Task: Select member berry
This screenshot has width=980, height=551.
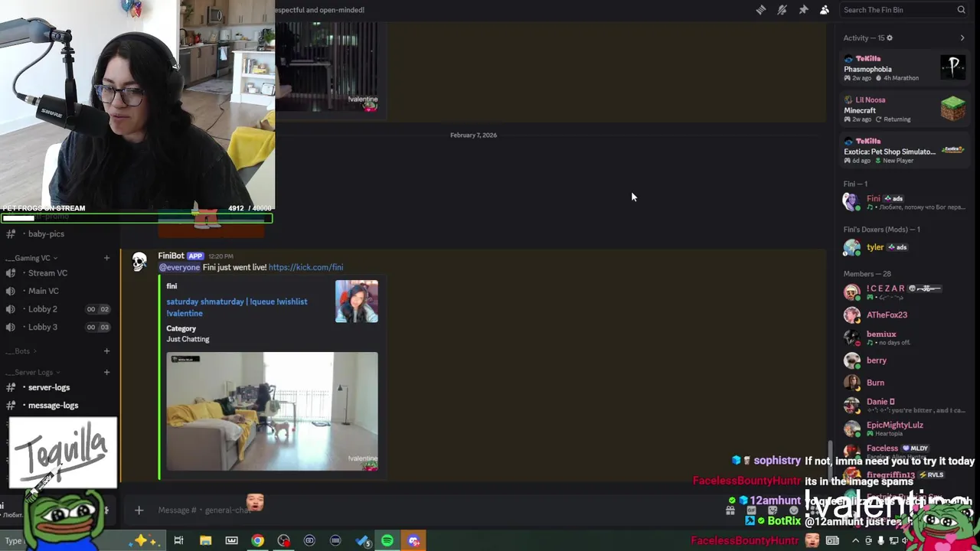Action: click(x=903, y=360)
